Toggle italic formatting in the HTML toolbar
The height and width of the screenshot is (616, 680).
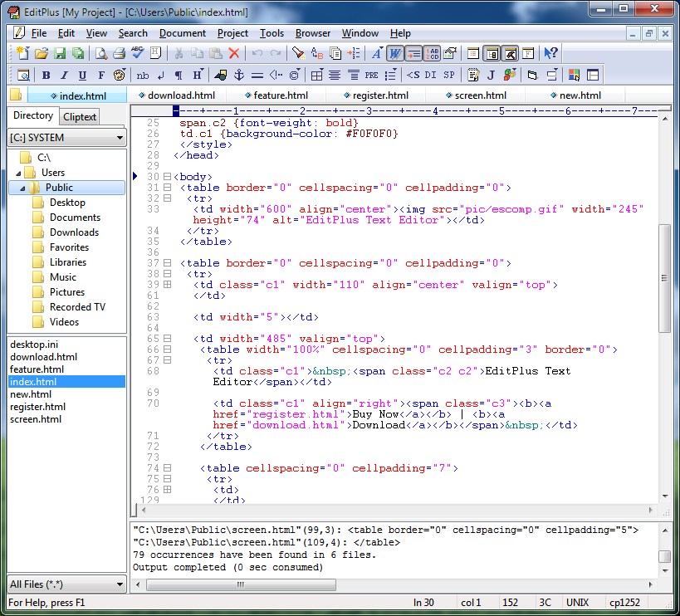64,75
